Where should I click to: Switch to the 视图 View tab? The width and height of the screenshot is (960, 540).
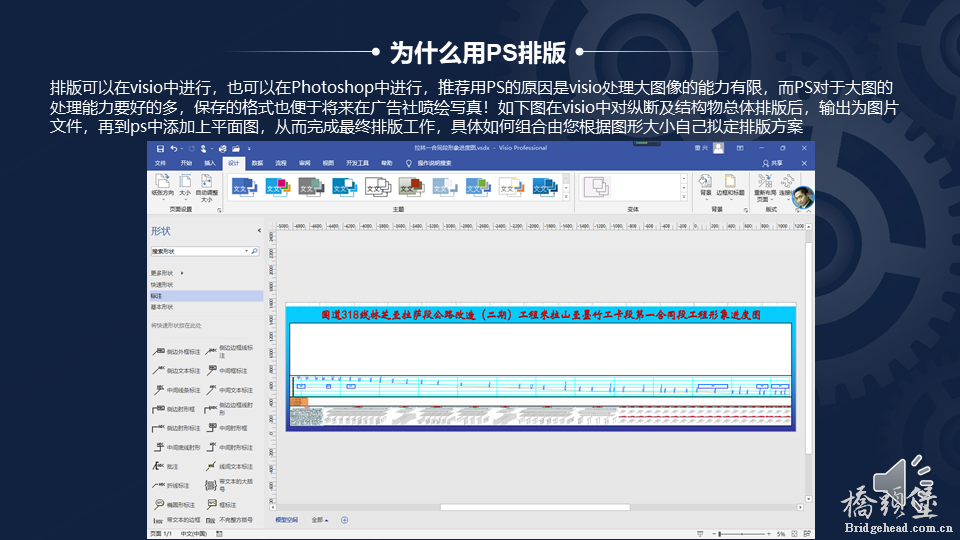click(x=328, y=163)
